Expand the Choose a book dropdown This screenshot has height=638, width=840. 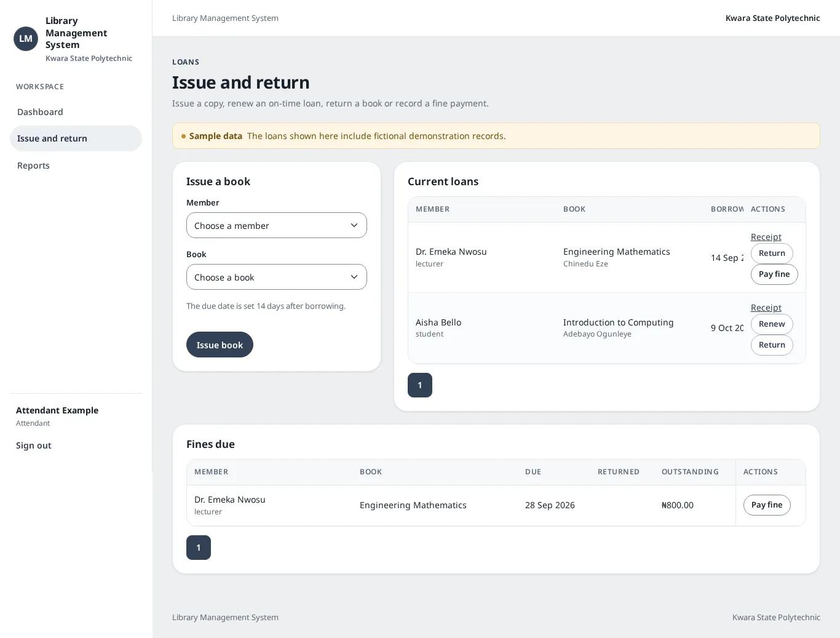[277, 277]
